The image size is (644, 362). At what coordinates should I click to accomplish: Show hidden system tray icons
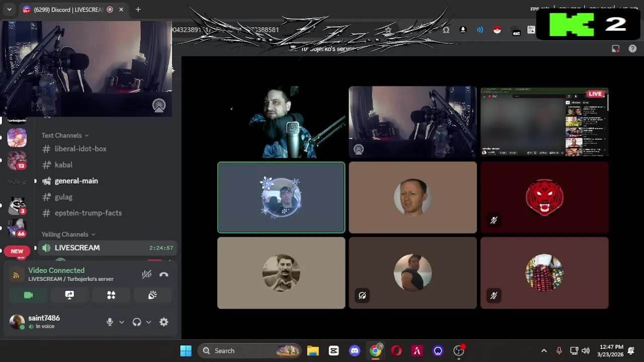(543, 351)
